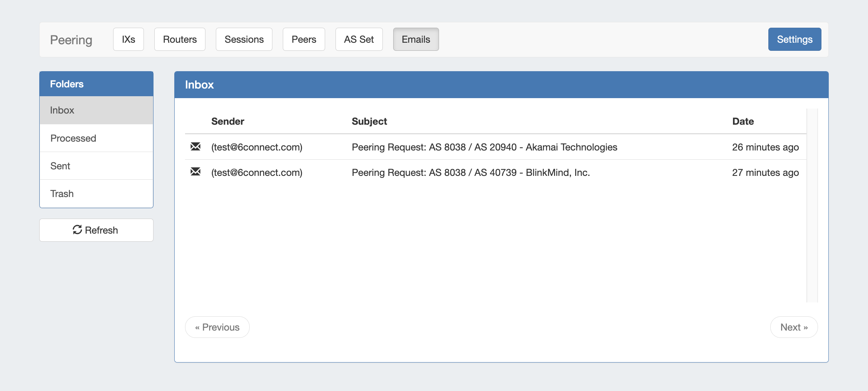The width and height of the screenshot is (868, 391).
Task: Click the Refresh button
Action: point(96,230)
